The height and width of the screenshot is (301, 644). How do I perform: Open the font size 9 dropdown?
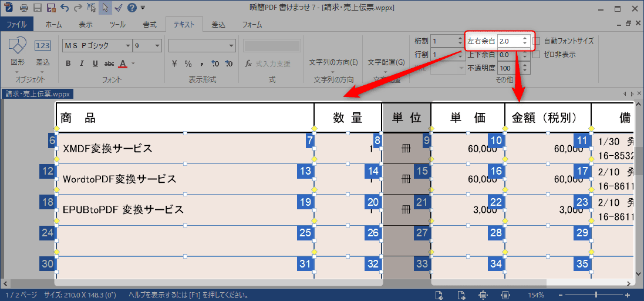[157, 46]
